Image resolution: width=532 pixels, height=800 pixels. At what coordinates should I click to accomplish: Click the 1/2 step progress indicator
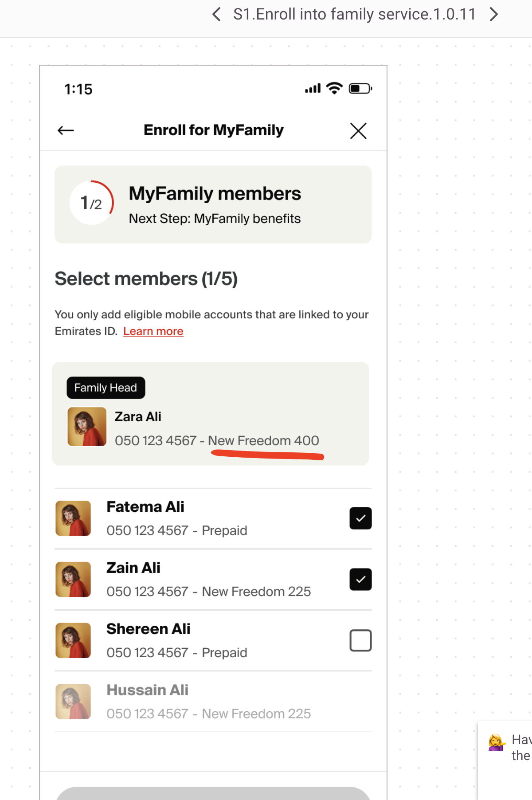[92, 203]
